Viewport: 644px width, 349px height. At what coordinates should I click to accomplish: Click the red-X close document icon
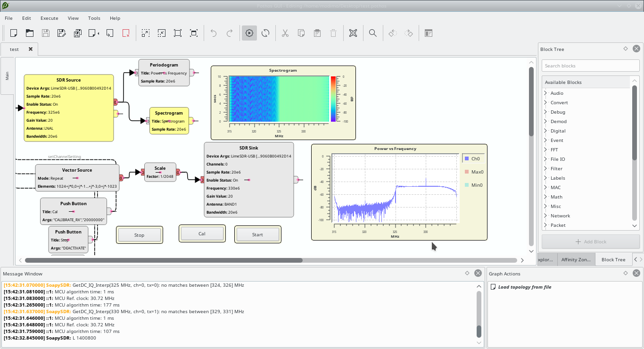[126, 33]
